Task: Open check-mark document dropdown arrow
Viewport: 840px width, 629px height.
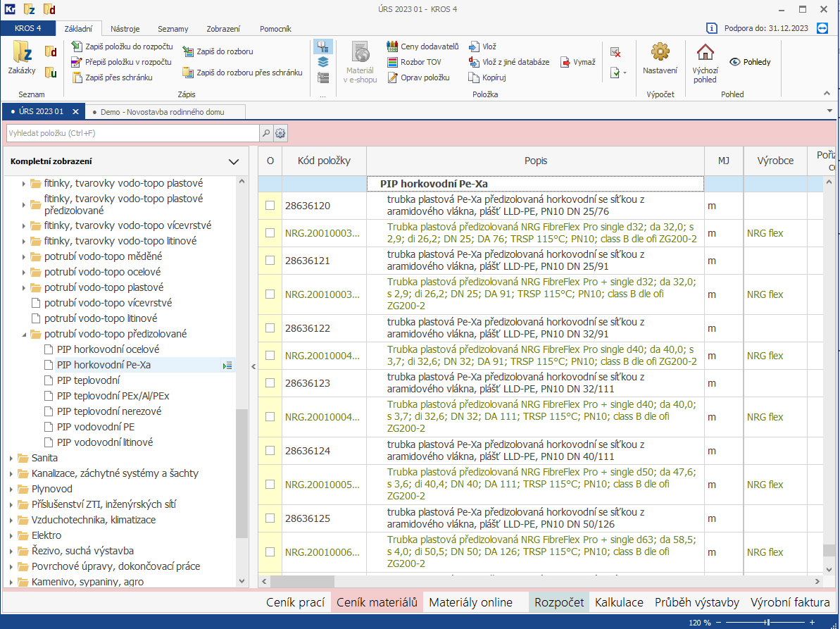Action: (x=625, y=73)
